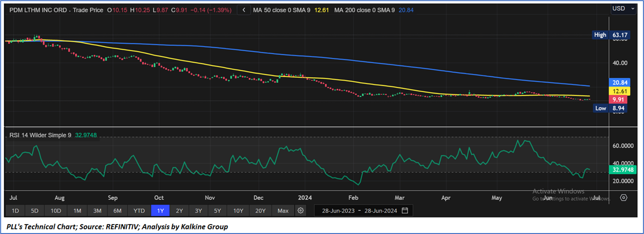Click the chart settings icon at bottom right
This screenshot has width=644, height=234.
[624, 197]
